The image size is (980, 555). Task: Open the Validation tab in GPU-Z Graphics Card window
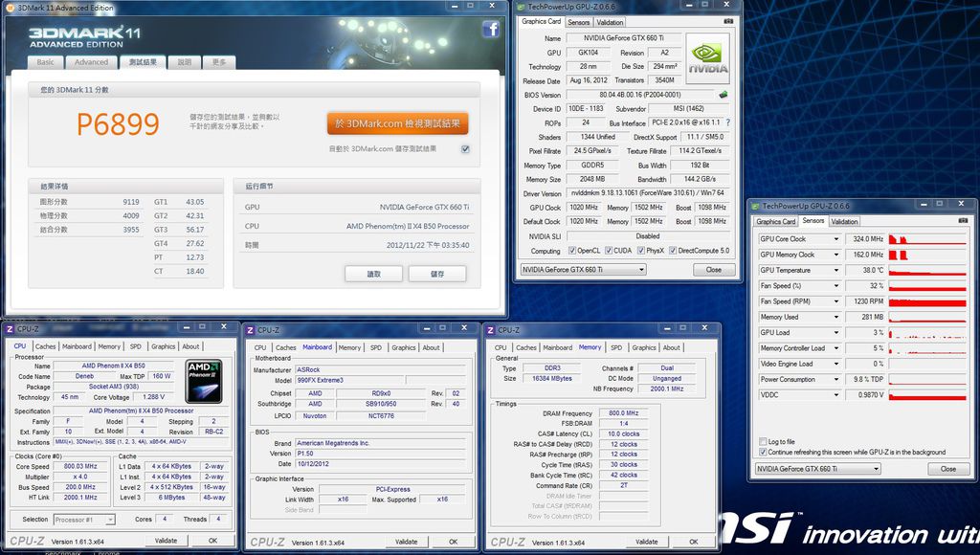(610, 22)
